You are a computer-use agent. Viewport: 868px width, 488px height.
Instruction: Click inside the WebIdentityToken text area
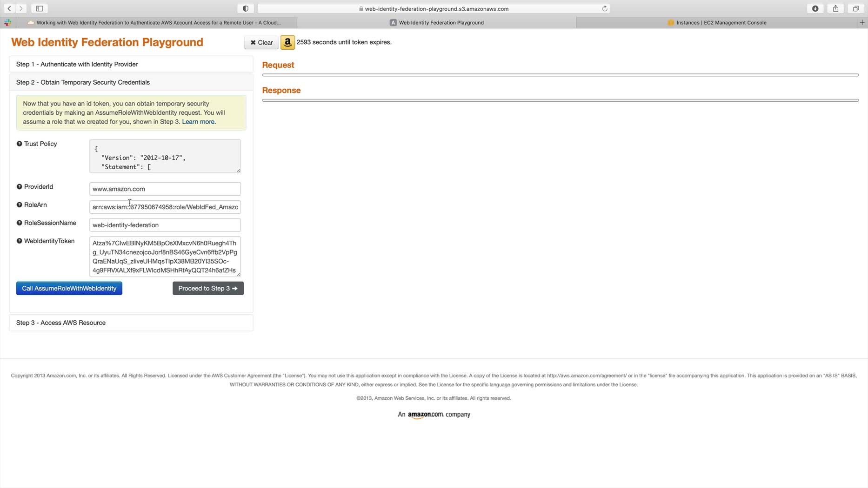pos(165,257)
